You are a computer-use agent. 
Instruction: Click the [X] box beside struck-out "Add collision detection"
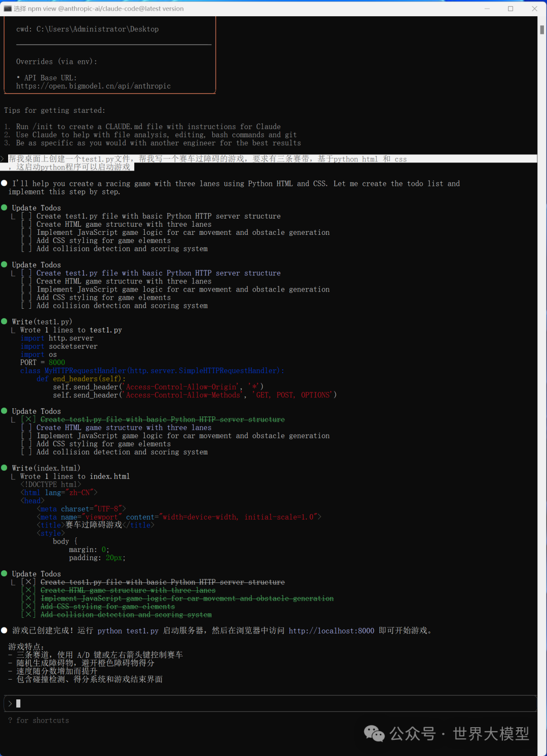point(28,614)
